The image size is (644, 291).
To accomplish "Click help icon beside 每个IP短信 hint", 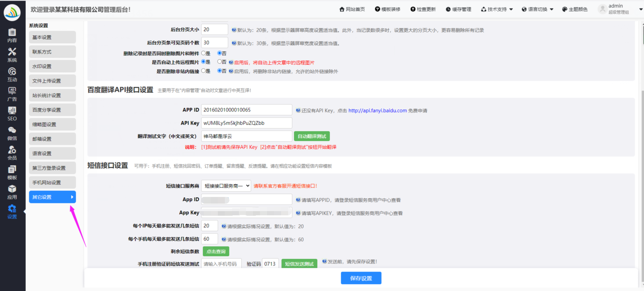I will pos(224,226).
